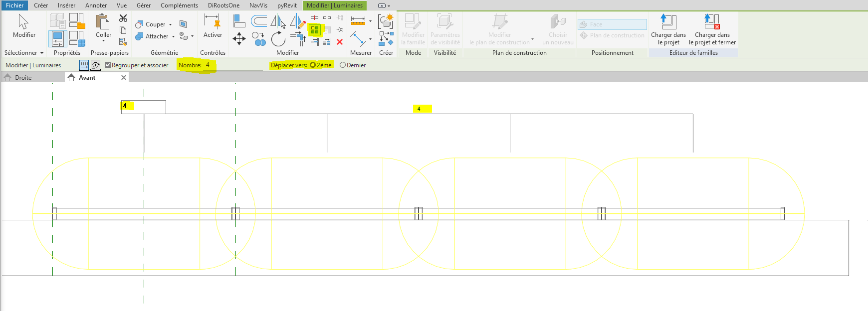Switch to the Droite view tab
Screen dimensions: 868x311
[x=23, y=78]
